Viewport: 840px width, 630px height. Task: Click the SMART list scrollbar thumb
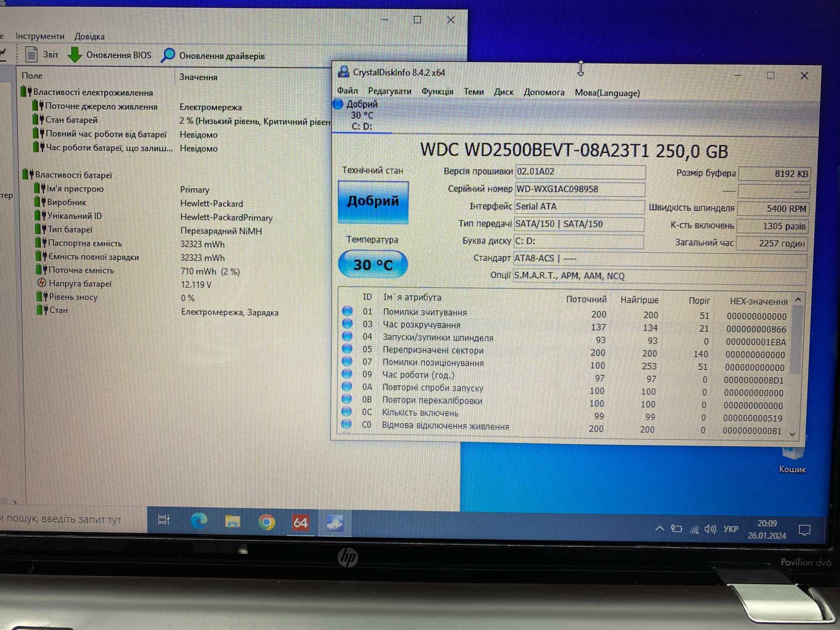[796, 339]
